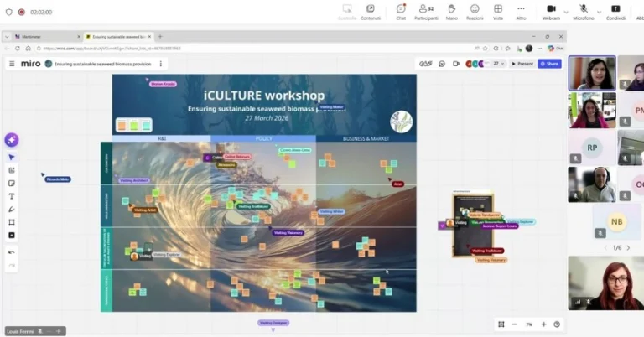
Task: Click the undo arrow in toolbar
Action: (x=12, y=252)
